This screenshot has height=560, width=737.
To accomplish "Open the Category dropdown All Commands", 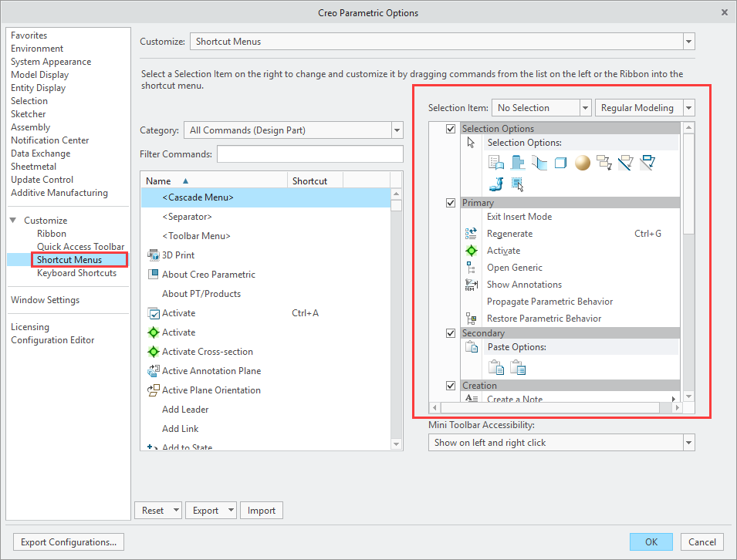I will (x=397, y=130).
